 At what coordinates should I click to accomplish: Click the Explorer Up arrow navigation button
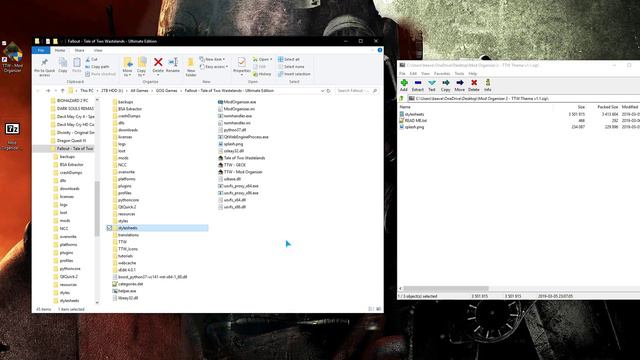[62, 91]
